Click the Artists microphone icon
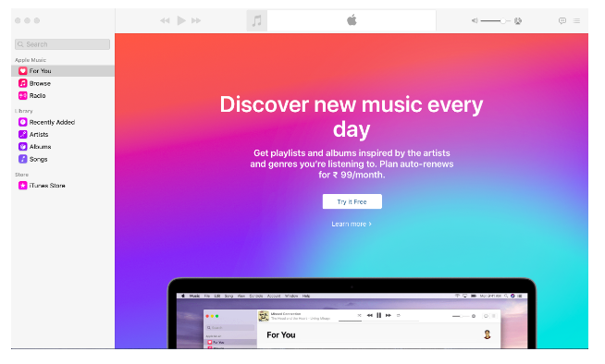 click(x=23, y=135)
